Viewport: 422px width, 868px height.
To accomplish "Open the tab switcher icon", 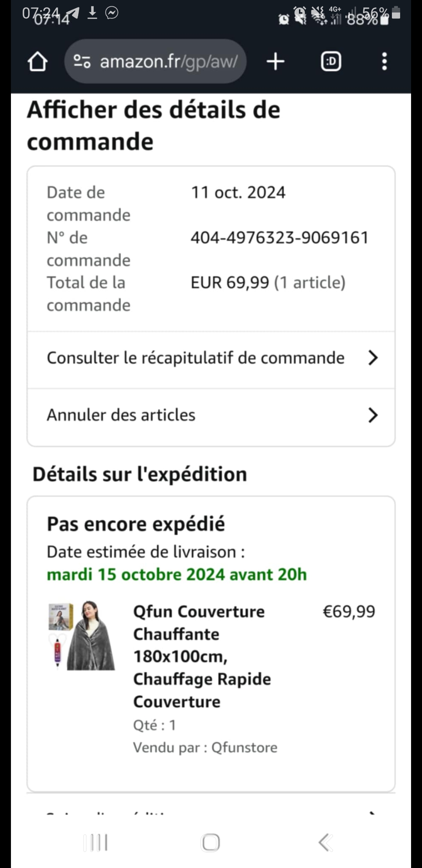I will click(331, 62).
